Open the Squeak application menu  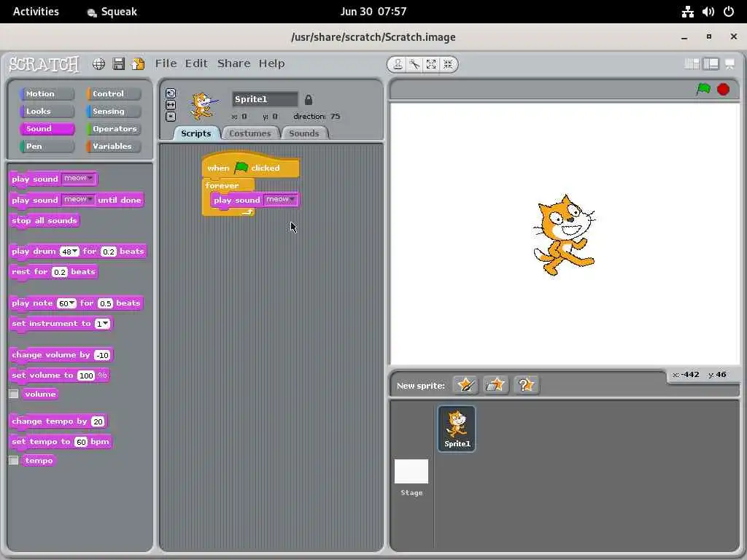(113, 12)
